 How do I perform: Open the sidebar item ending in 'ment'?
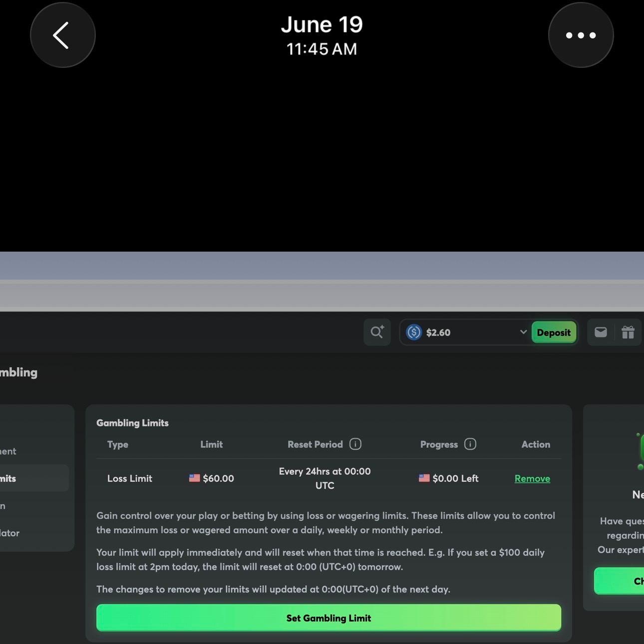[x=8, y=451]
